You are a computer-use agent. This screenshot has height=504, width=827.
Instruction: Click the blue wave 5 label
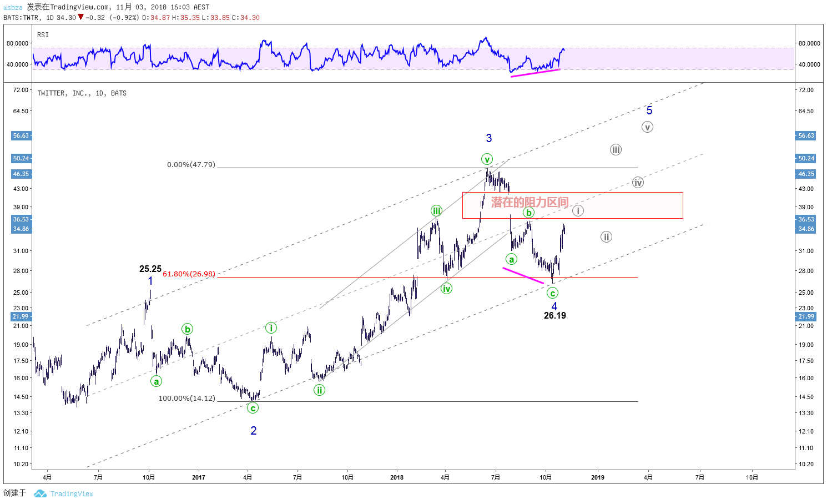(x=649, y=110)
